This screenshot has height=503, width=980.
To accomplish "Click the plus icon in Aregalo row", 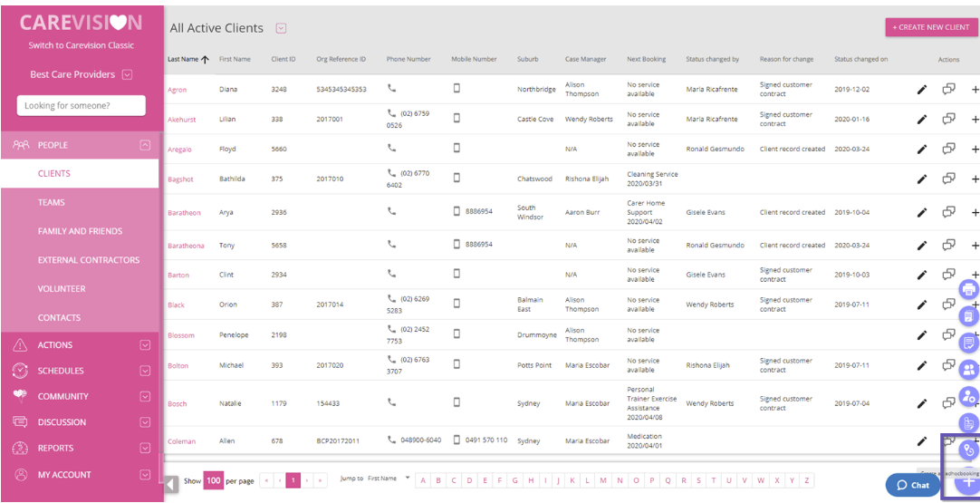I will pyautogui.click(x=975, y=149).
